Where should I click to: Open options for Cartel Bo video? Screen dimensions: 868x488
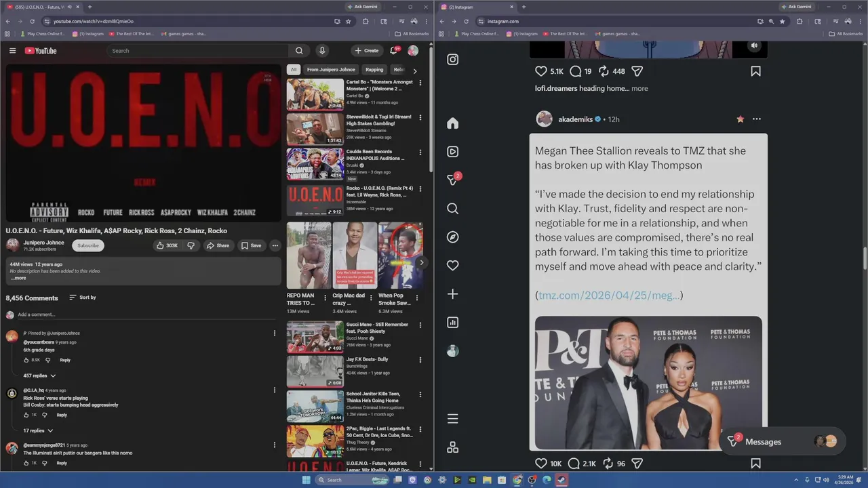point(420,83)
